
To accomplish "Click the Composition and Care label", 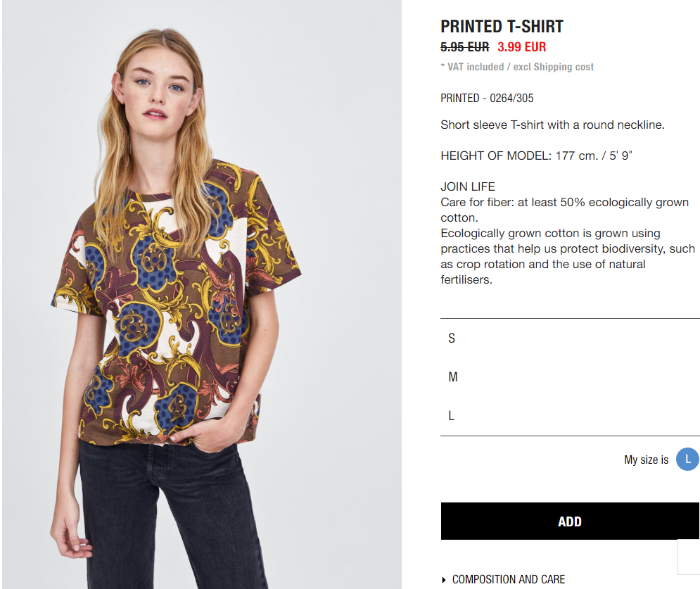I will [x=509, y=580].
